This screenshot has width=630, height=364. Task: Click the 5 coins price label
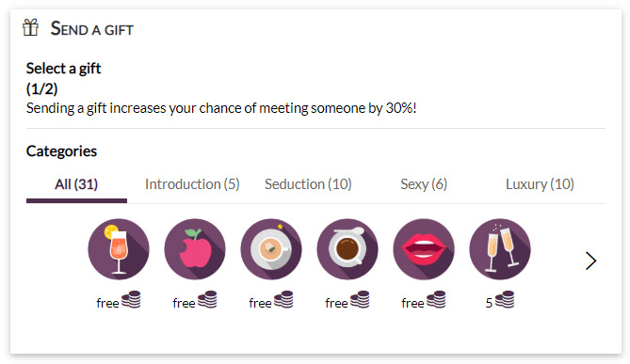(x=489, y=303)
